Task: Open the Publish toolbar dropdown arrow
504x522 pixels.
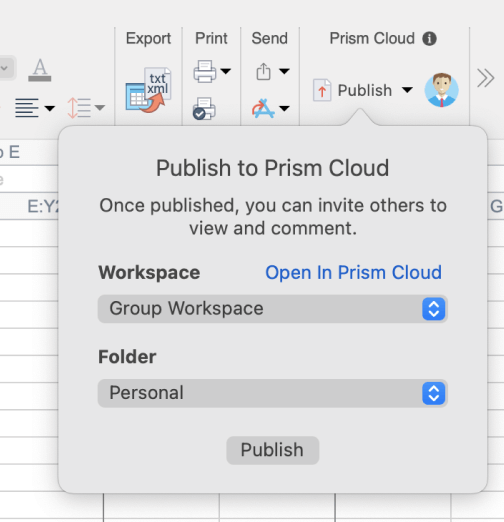Action: tap(407, 90)
